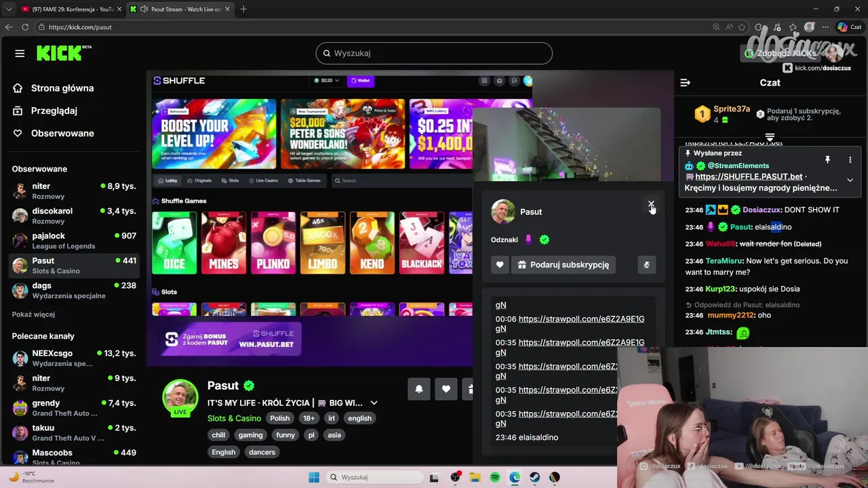Click the emote in Jtmtss message
868x488 pixels.
click(743, 333)
